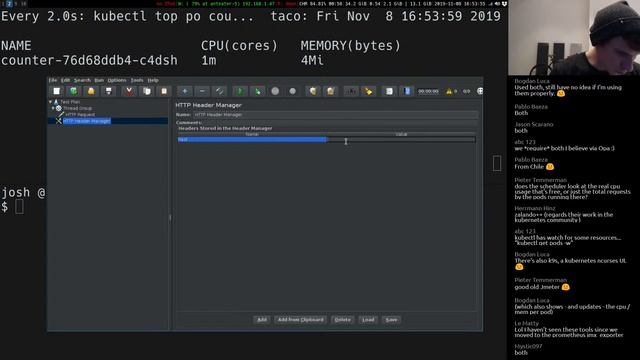Click the terminal shell prompt cursor

(x=19, y=207)
